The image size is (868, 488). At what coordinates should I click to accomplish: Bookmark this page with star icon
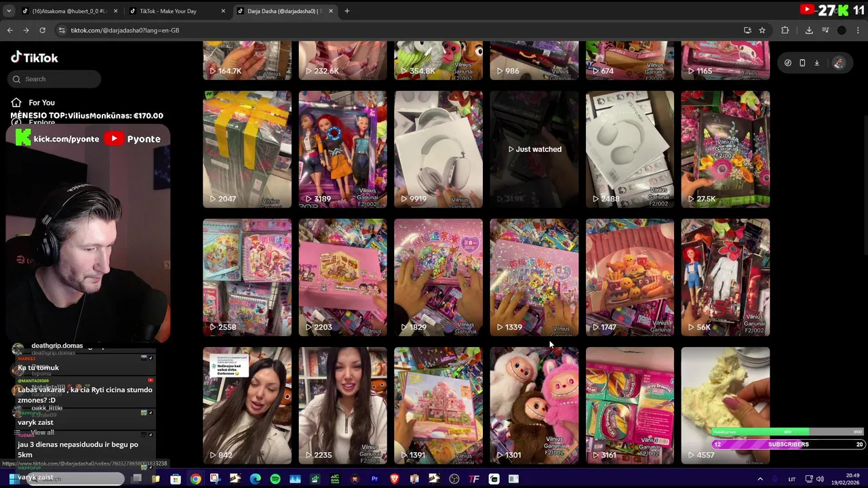point(762,30)
